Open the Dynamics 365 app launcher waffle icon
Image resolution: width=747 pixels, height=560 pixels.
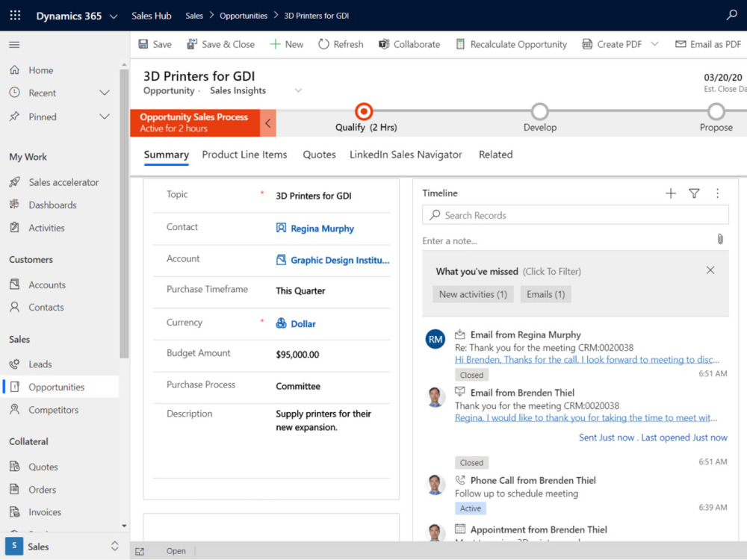[x=14, y=15]
